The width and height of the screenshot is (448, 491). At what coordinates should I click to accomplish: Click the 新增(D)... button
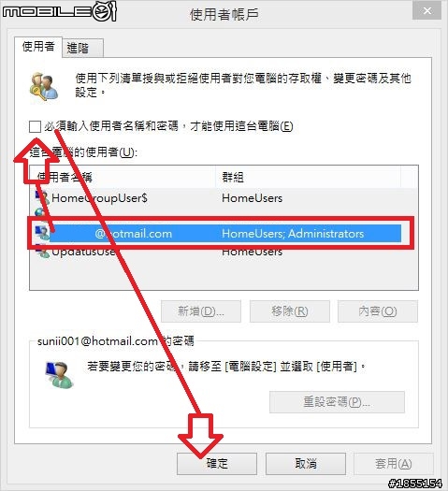[x=201, y=311]
